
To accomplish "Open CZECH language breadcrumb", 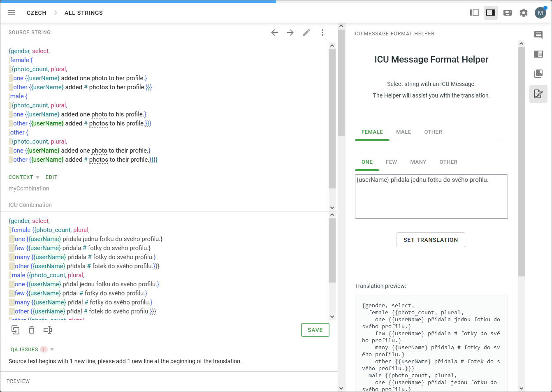I will pyautogui.click(x=37, y=13).
